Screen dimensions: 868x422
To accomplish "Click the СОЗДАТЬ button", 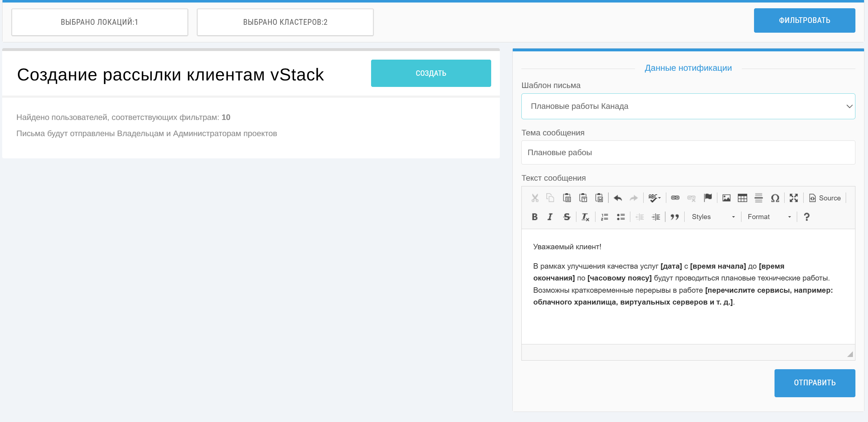I will tap(431, 73).
